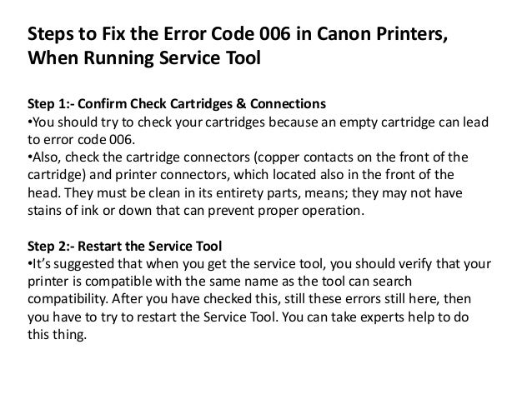Image resolution: width=532 pixels, height=399 pixels.
Task: Click the final words 'this thing.'
Action: click(57, 335)
